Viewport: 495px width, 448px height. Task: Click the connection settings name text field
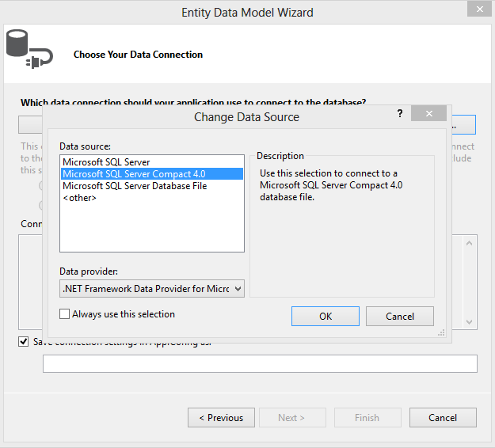click(x=260, y=363)
